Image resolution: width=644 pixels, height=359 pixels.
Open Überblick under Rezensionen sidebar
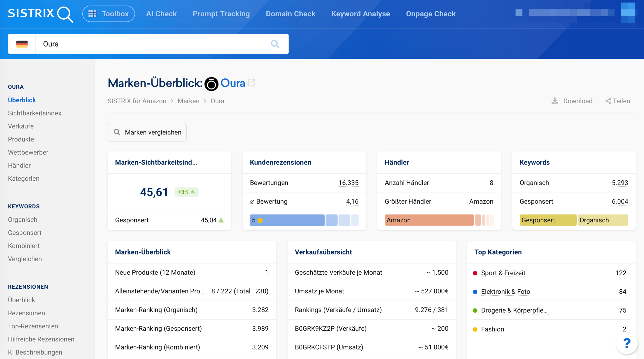(x=22, y=300)
